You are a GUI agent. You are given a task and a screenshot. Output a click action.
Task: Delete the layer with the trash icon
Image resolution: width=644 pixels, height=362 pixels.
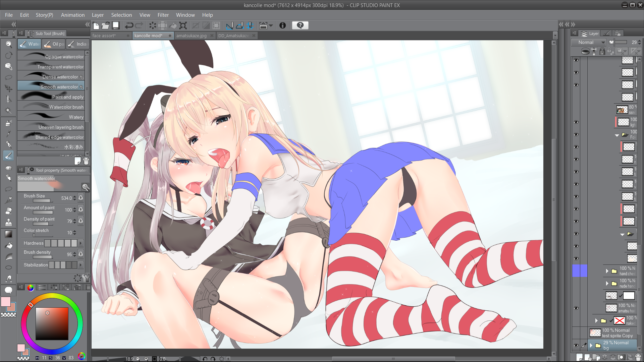coord(638,357)
